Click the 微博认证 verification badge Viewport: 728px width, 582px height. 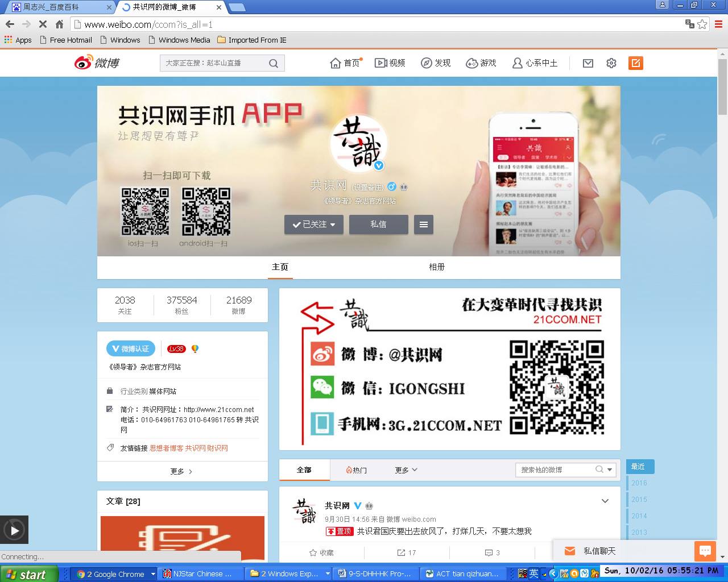tap(131, 348)
